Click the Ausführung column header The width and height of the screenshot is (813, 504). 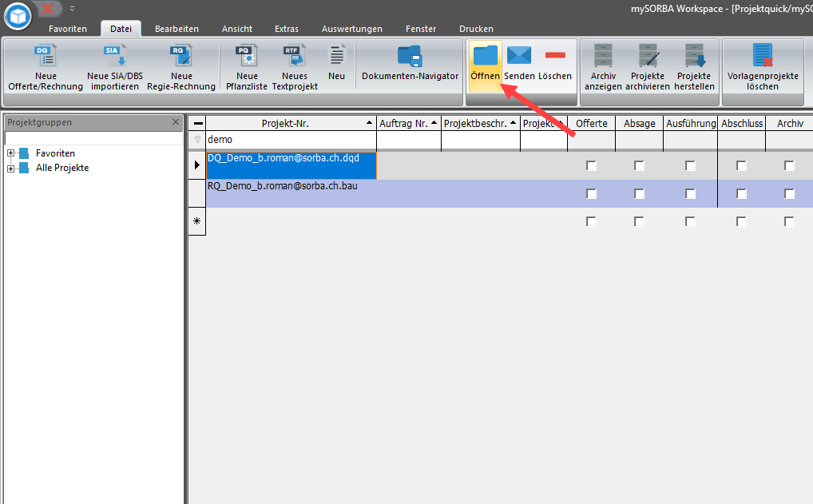click(691, 124)
